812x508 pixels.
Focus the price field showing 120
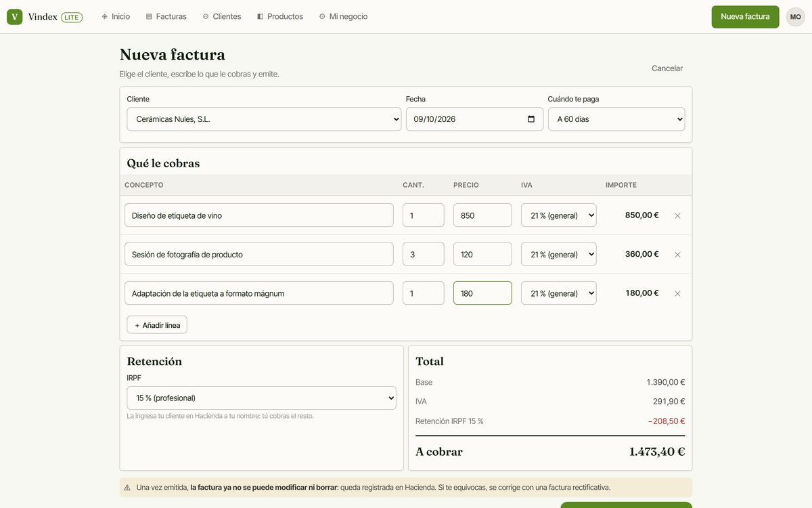pos(482,255)
